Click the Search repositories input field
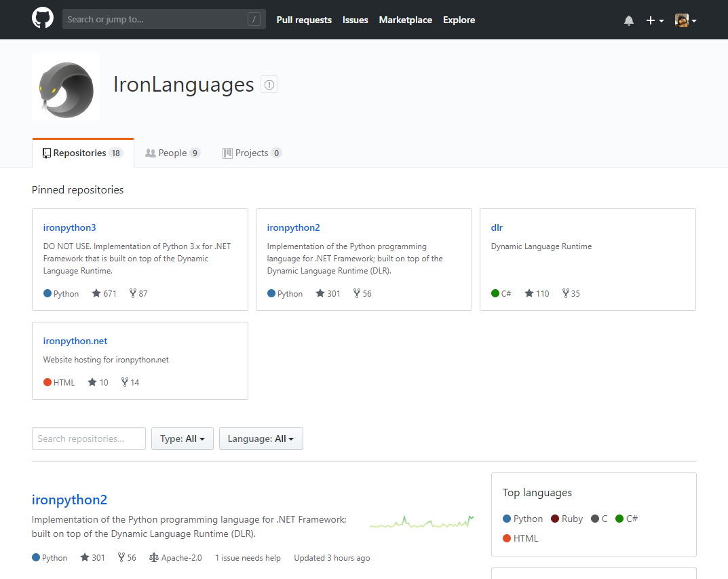728x579 pixels. [89, 438]
